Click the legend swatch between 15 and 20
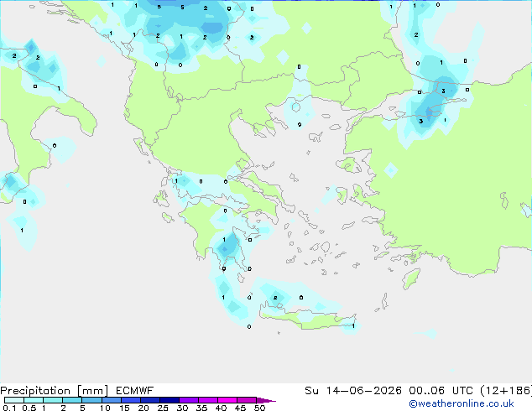This screenshot has width=532, height=411. [x=131, y=400]
